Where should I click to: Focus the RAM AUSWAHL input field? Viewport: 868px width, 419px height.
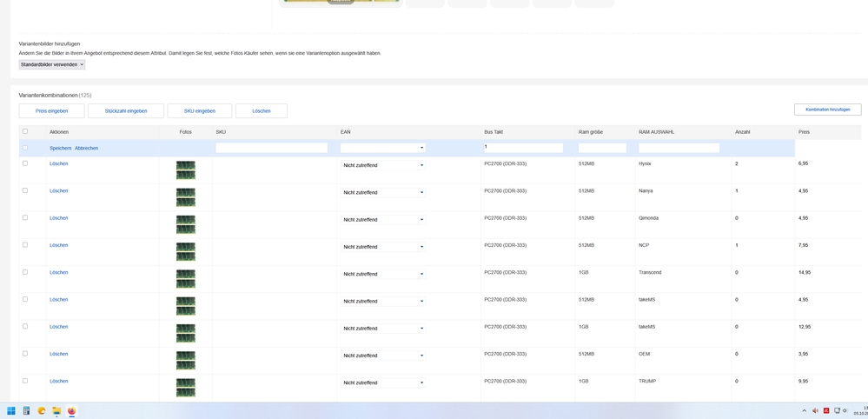click(x=679, y=149)
